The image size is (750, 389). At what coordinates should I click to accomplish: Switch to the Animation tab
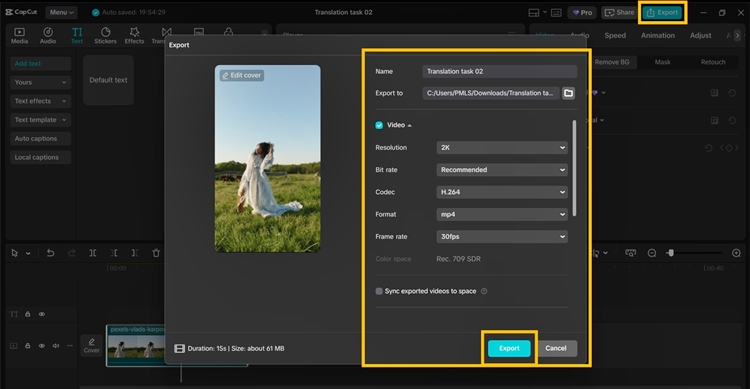658,35
